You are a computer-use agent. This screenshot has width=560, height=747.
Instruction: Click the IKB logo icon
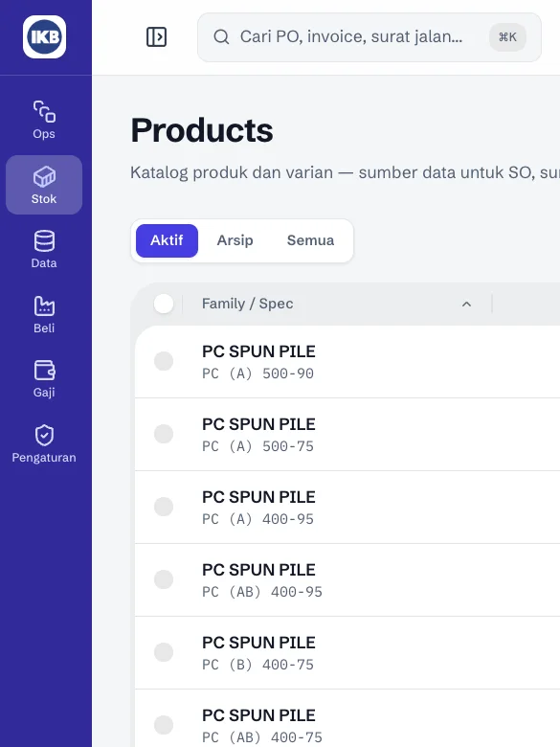(44, 36)
